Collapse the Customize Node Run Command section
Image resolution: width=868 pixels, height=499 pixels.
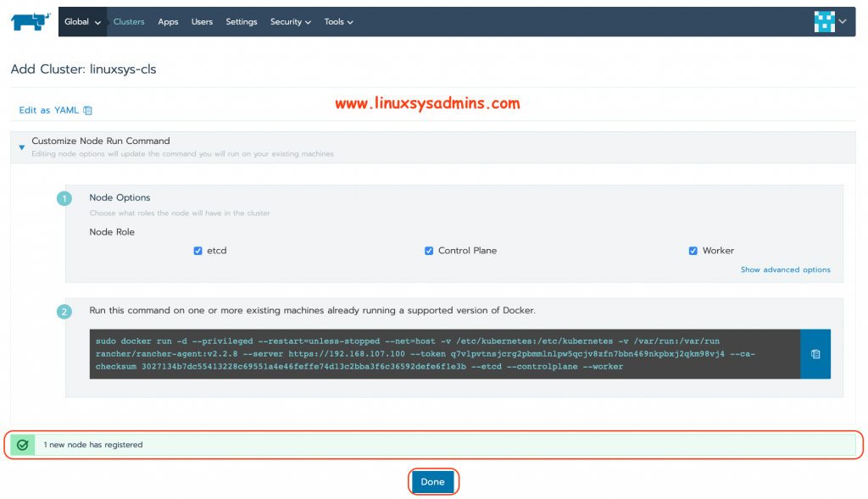(x=21, y=147)
